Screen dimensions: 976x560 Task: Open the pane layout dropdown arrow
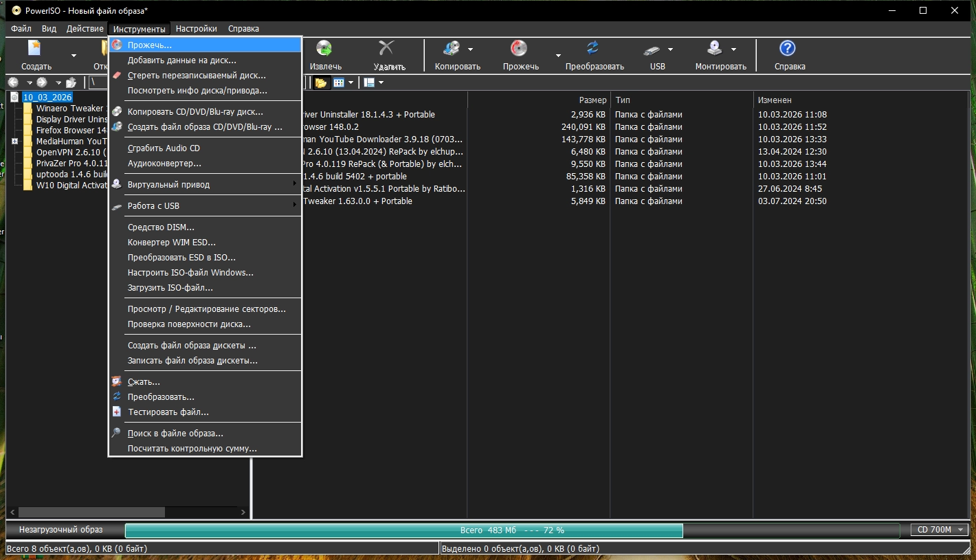point(381,83)
